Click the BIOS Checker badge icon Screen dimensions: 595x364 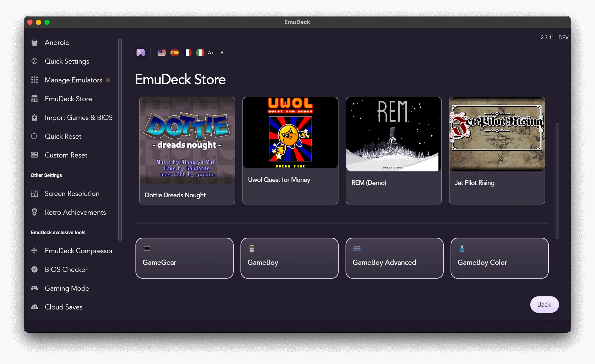[x=35, y=269]
